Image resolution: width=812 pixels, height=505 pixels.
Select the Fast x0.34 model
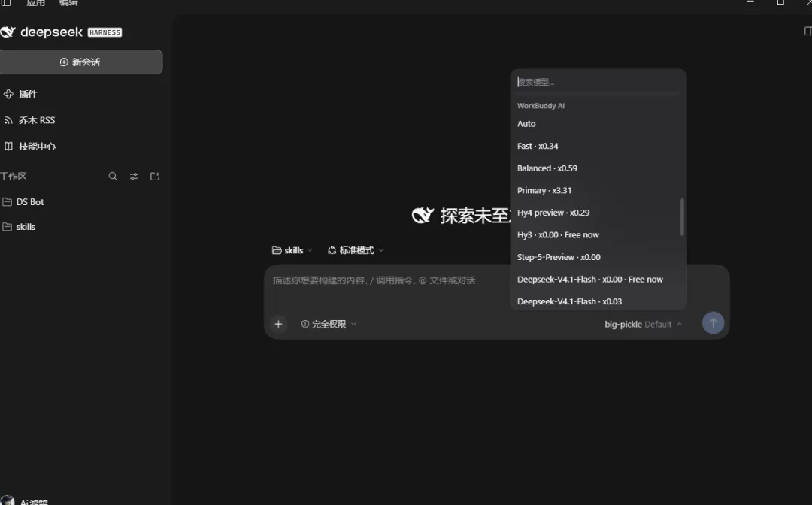(598, 146)
